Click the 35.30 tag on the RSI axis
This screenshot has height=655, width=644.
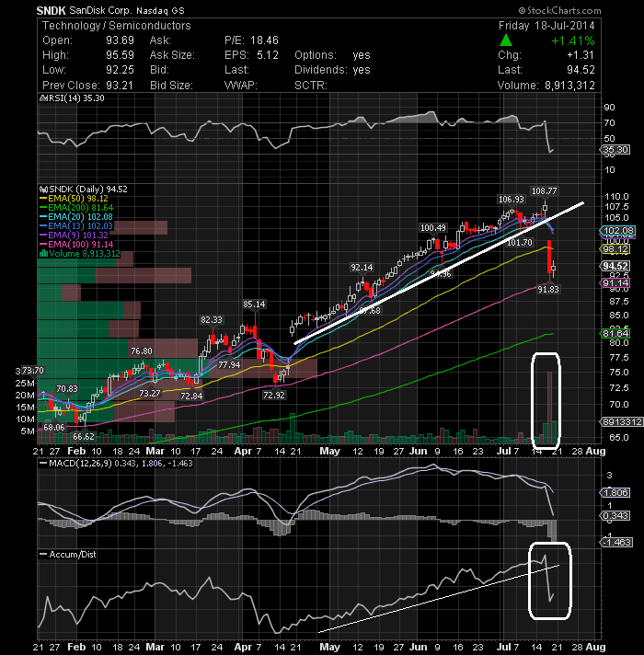(615, 150)
